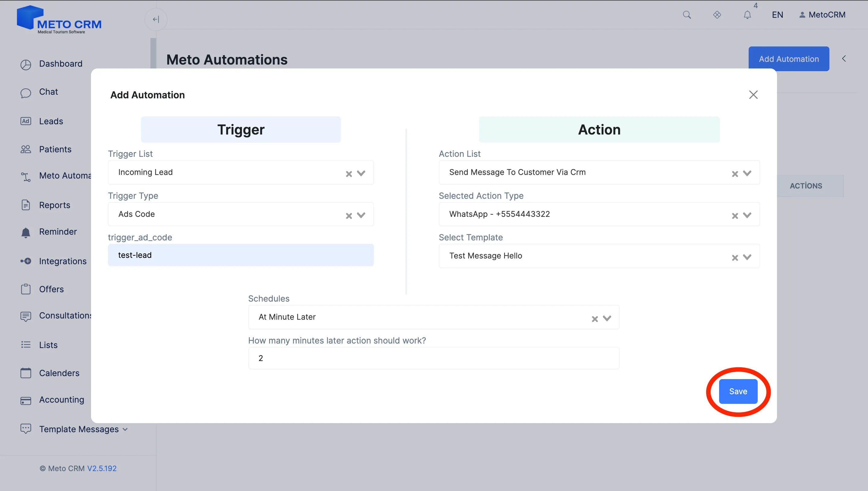This screenshot has width=868, height=491.
Task: Open the Lists sidebar label
Action: [x=48, y=345]
